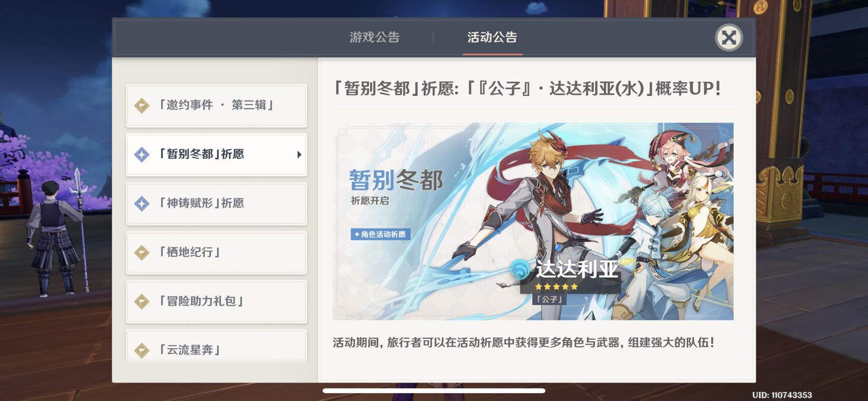
Task: Click the blue star icon beside 神铸赋形祈愿
Action: point(142,203)
